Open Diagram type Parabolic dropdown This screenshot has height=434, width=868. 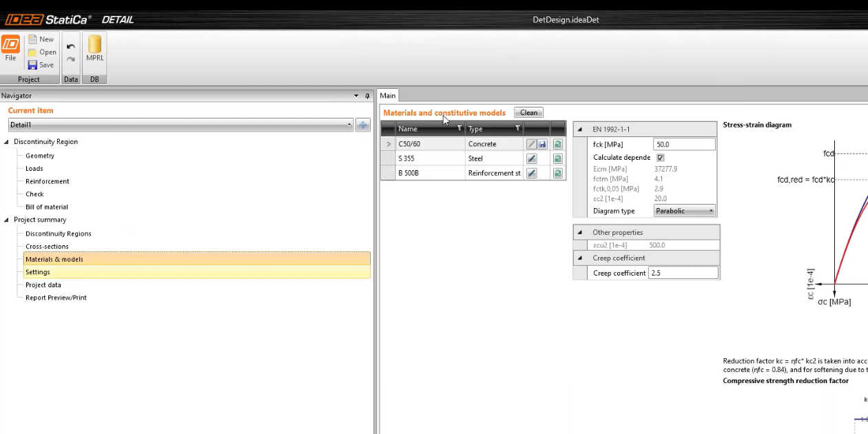pyautogui.click(x=684, y=211)
